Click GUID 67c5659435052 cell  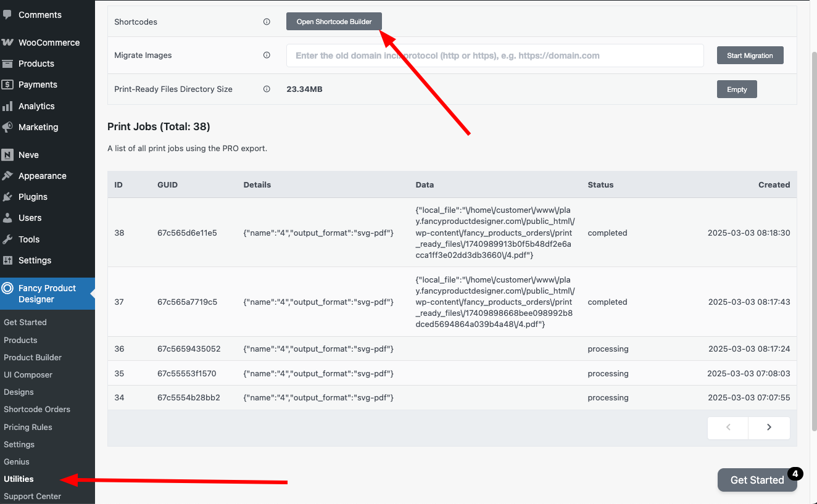pyautogui.click(x=189, y=349)
